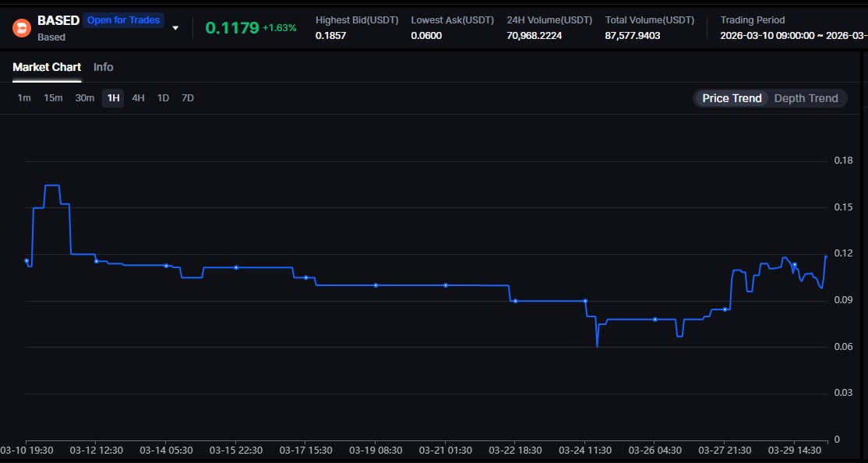Switch chart to 1m timeframe
868x463 pixels.
[x=23, y=97]
